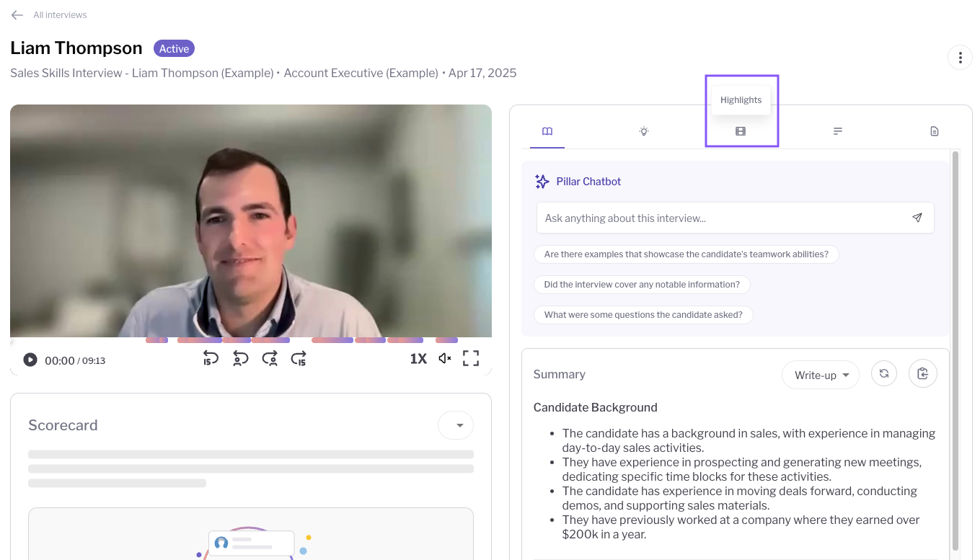
Task: Click the "00:00 / 09:13" time display
Action: [75, 360]
